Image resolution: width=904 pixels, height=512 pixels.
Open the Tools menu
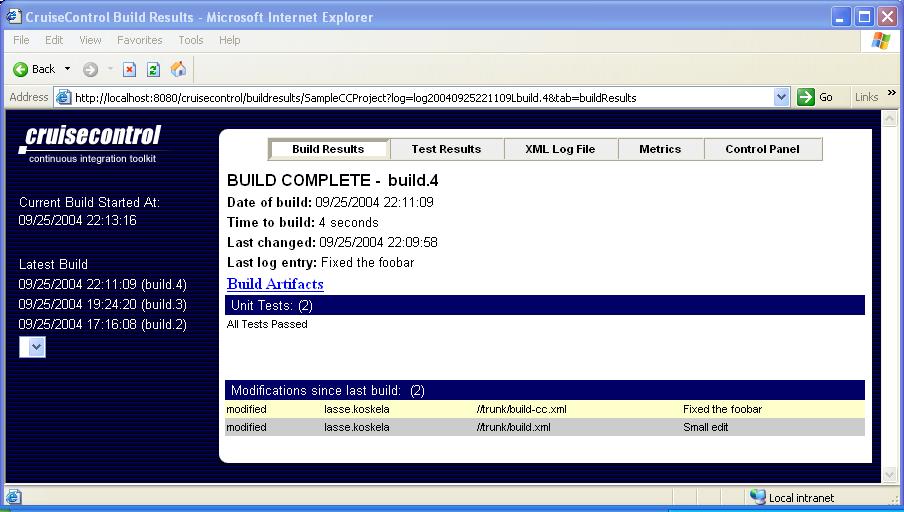coord(191,40)
